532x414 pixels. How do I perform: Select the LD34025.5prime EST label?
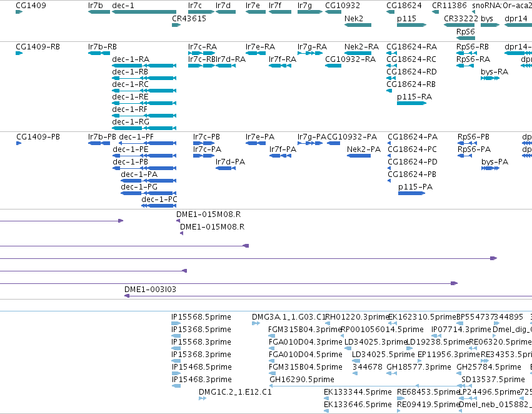pyautogui.click(x=383, y=355)
